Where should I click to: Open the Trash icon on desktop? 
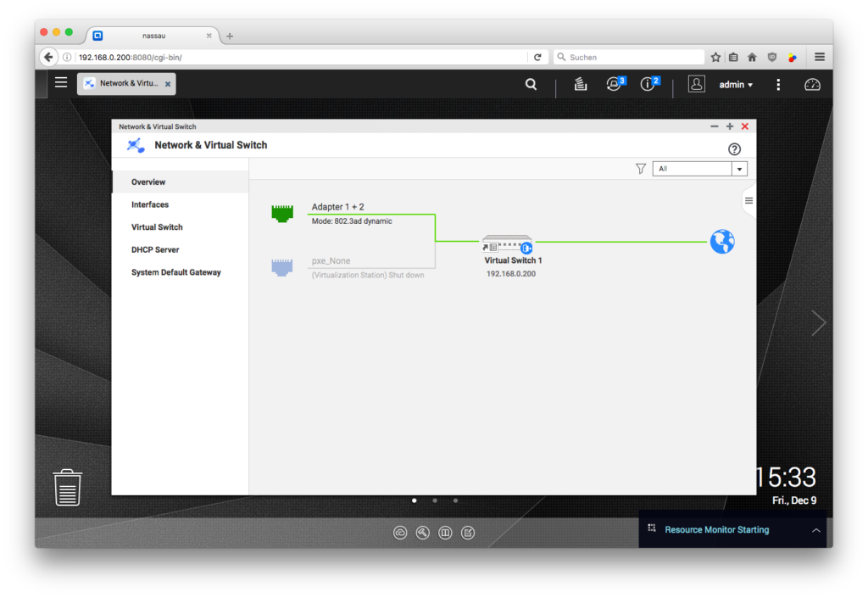[x=68, y=488]
